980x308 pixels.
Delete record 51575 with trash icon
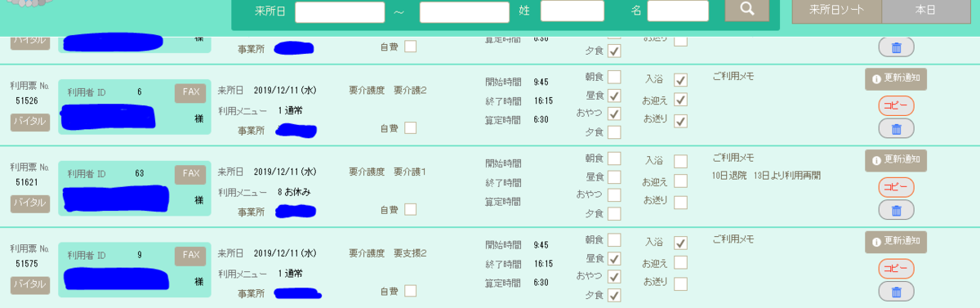[896, 292]
